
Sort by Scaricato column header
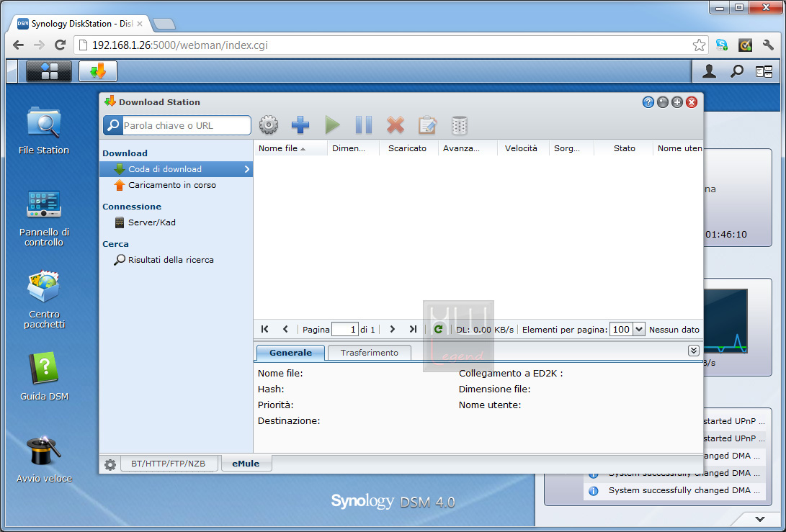[x=408, y=148]
